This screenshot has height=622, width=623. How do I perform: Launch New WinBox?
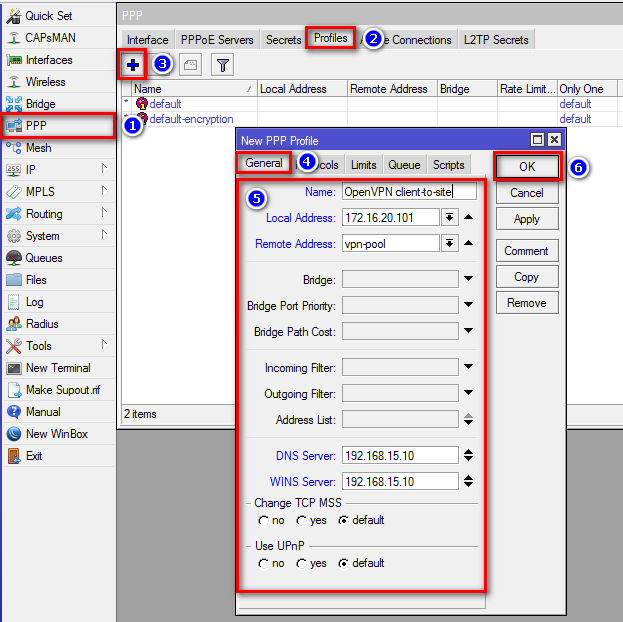59,434
